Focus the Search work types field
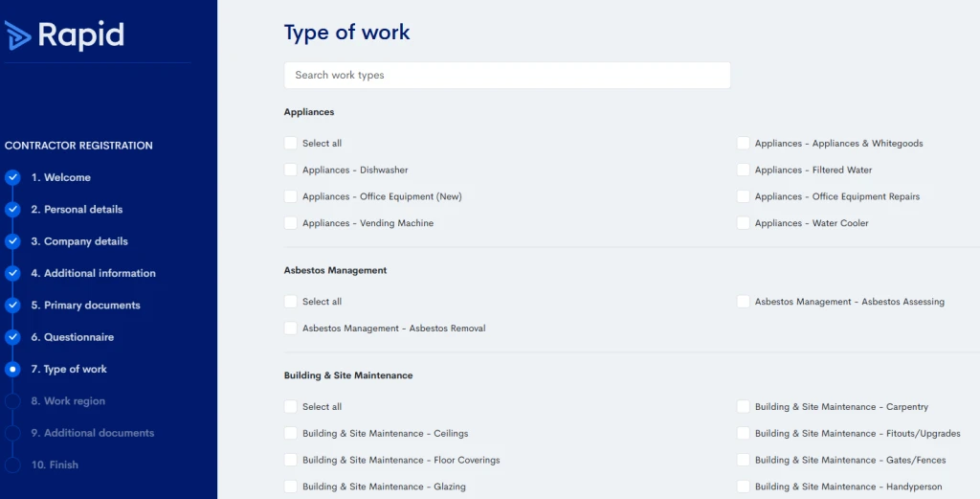This screenshot has width=980, height=499. pos(507,75)
